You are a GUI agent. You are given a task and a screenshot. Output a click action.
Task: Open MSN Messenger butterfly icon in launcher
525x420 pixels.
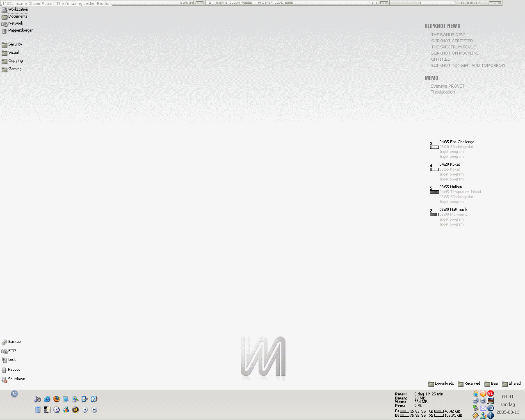(66, 410)
